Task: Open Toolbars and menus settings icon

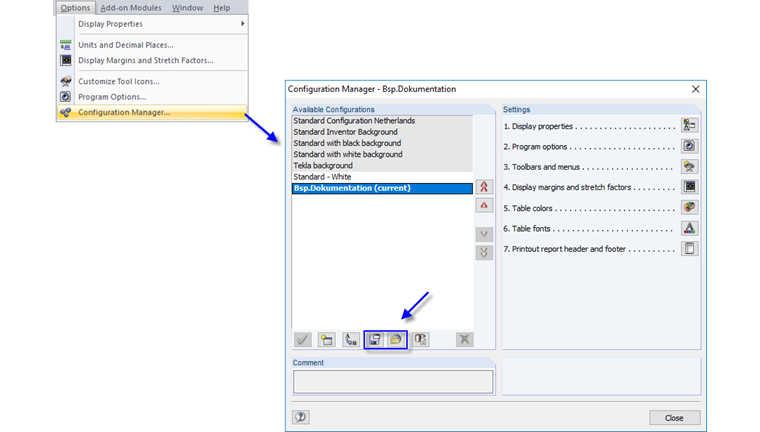Action: click(x=689, y=167)
